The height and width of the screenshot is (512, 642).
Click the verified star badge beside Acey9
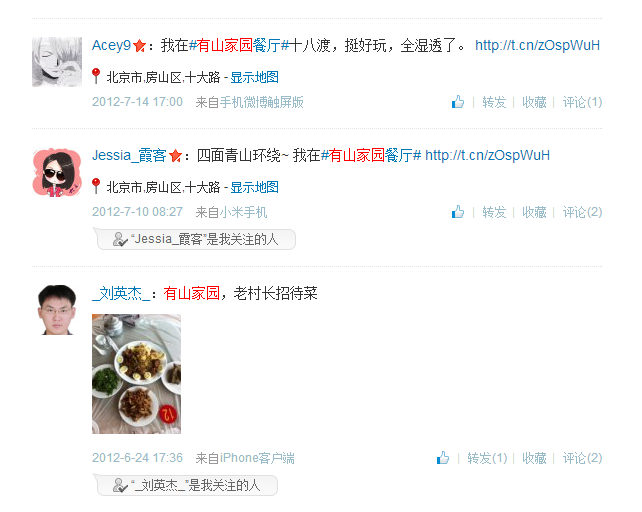139,45
